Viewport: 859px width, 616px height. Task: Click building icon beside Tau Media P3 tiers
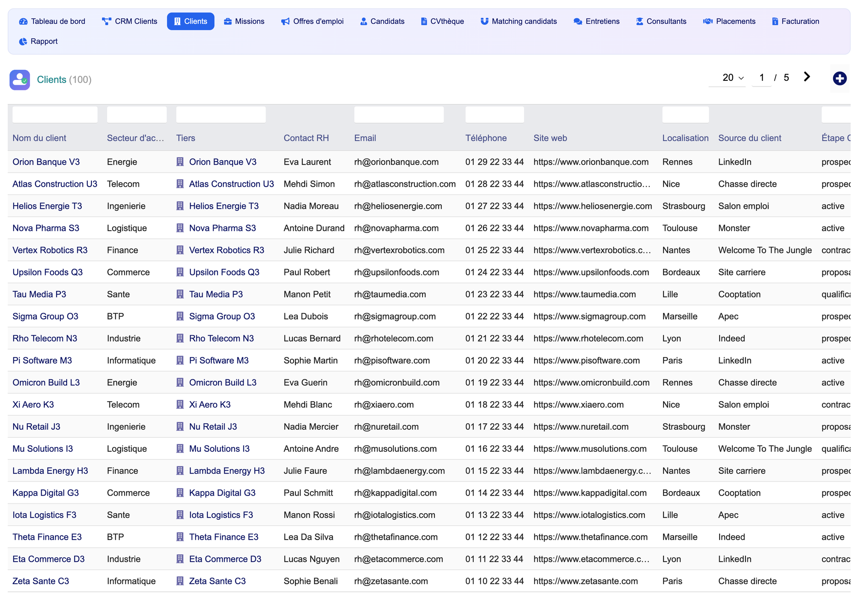pyautogui.click(x=180, y=294)
